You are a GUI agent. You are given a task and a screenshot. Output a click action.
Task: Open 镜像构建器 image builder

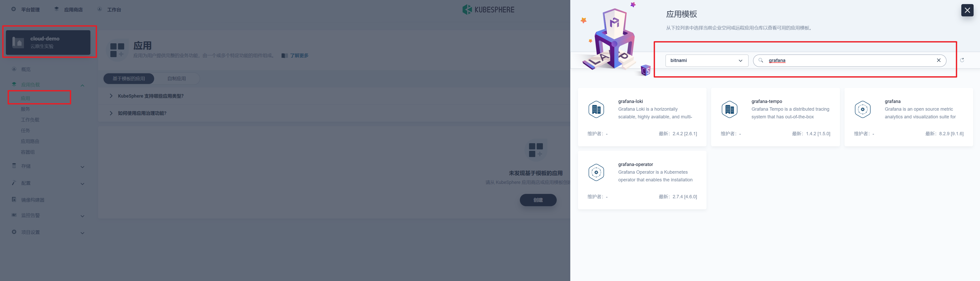[33, 200]
